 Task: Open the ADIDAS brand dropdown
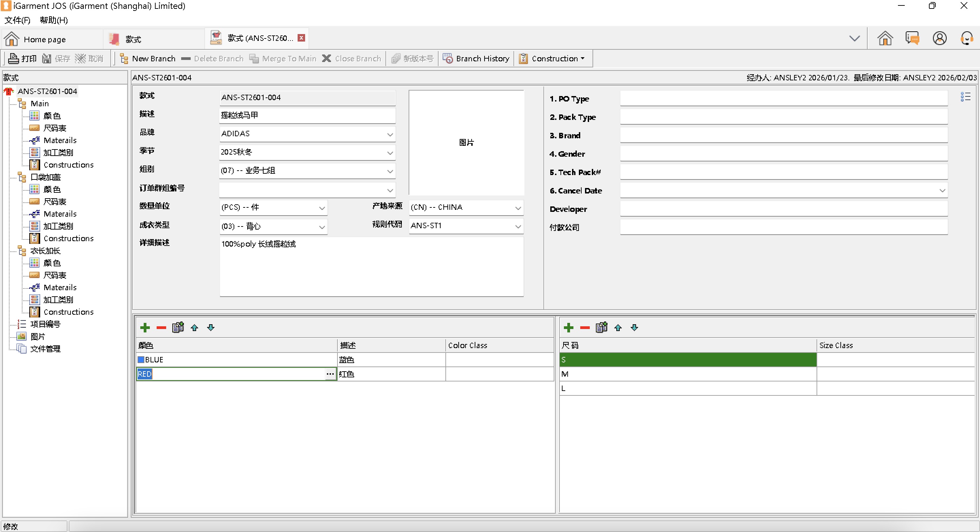tap(390, 134)
